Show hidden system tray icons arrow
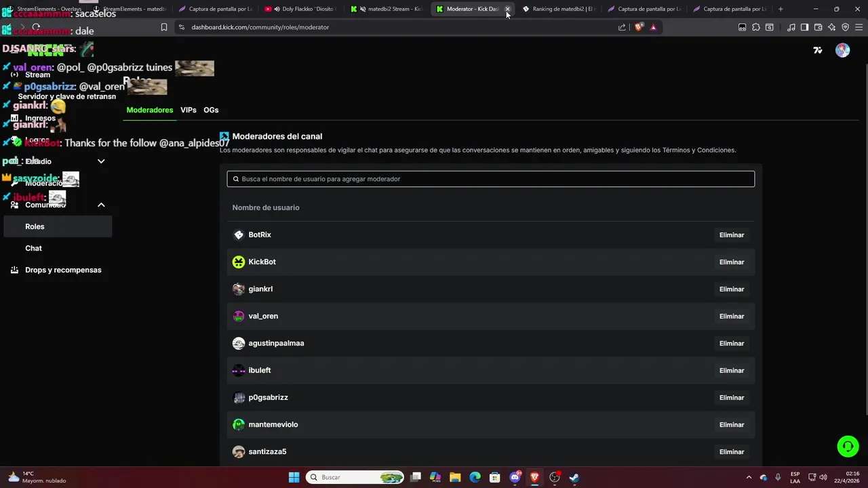Image resolution: width=868 pixels, height=488 pixels. pyautogui.click(x=749, y=477)
